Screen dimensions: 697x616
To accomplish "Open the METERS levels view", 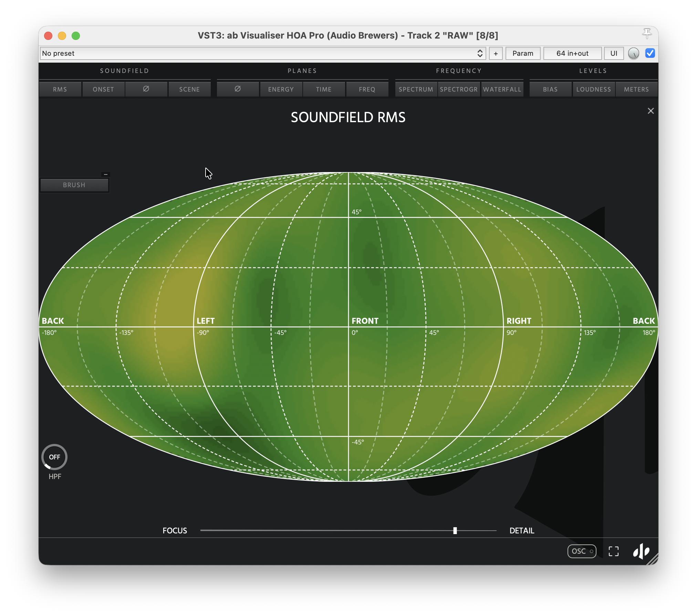I will pos(636,89).
